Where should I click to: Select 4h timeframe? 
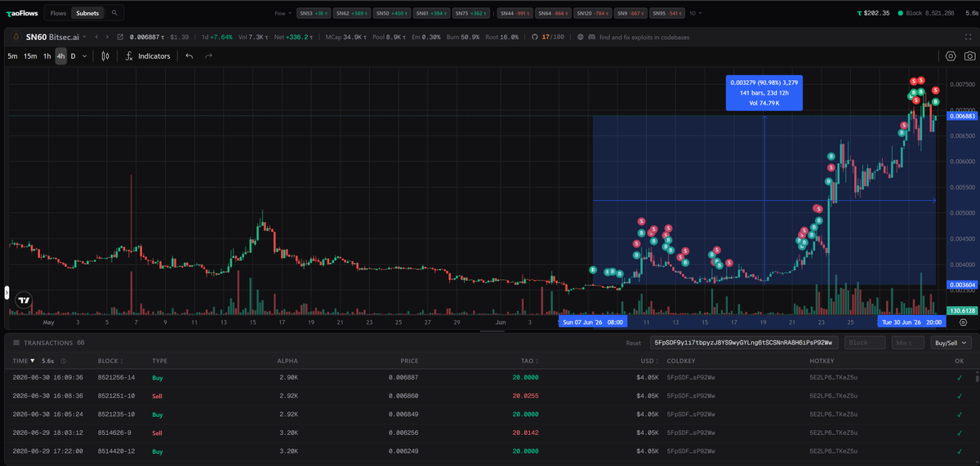pos(61,56)
